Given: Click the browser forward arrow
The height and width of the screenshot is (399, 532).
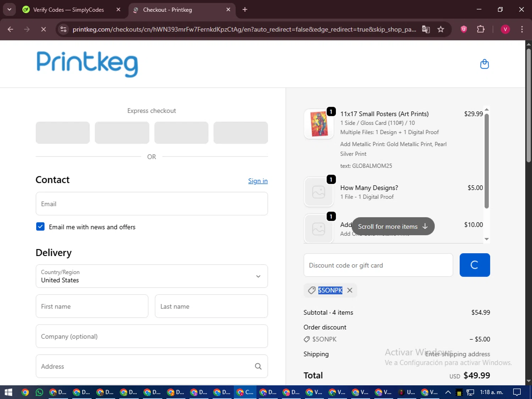Looking at the screenshot, I should (27, 29).
